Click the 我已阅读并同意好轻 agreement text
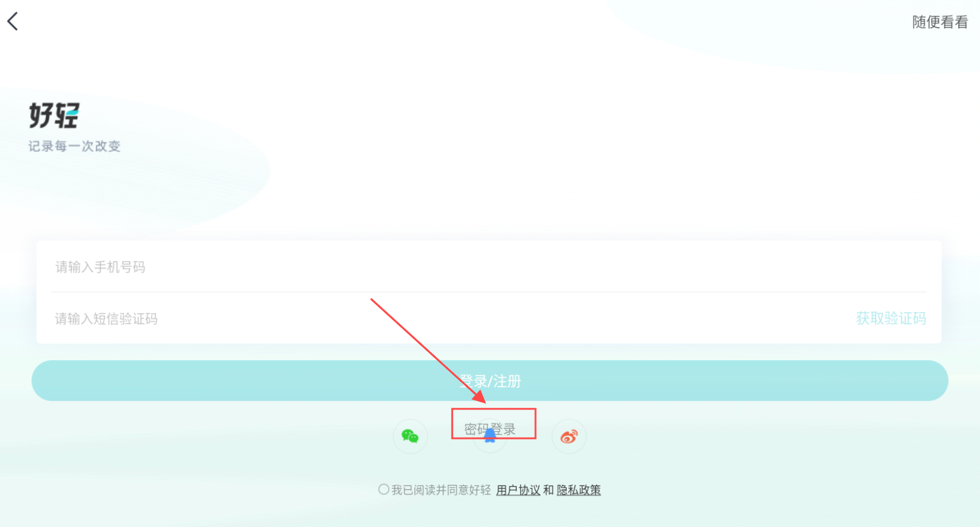This screenshot has height=527, width=980. [441, 490]
